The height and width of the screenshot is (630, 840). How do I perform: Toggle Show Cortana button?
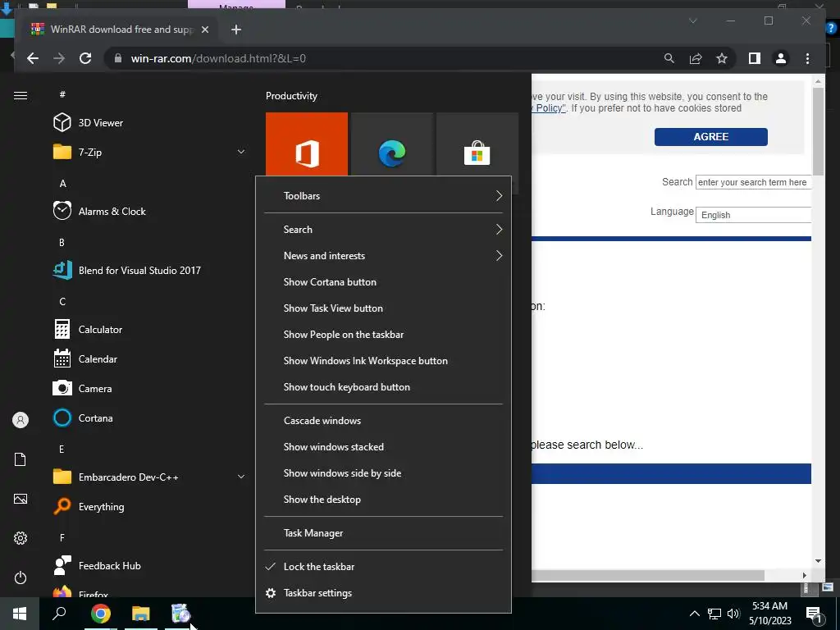tap(384, 282)
